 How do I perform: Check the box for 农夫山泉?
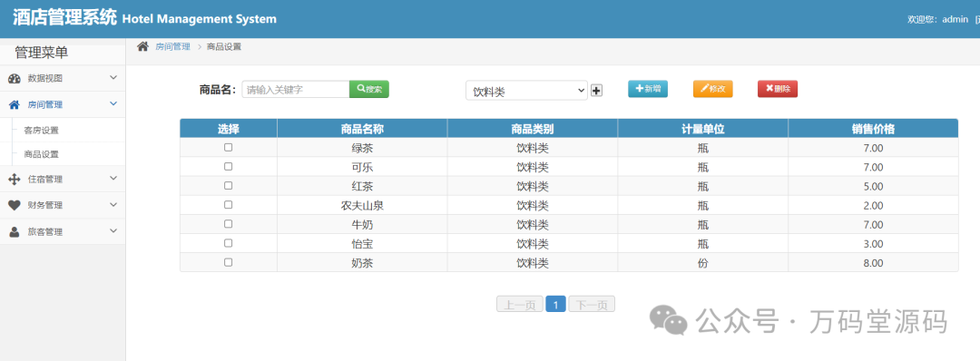coord(228,204)
